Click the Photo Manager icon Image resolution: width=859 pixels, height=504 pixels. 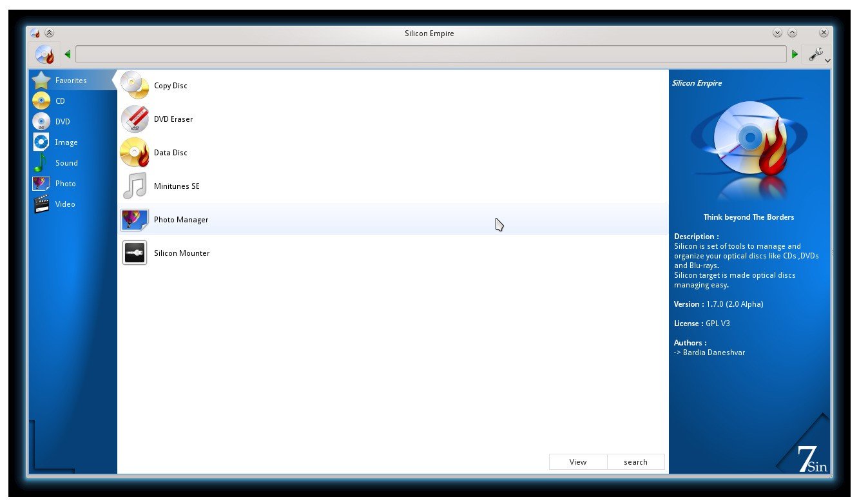[135, 220]
